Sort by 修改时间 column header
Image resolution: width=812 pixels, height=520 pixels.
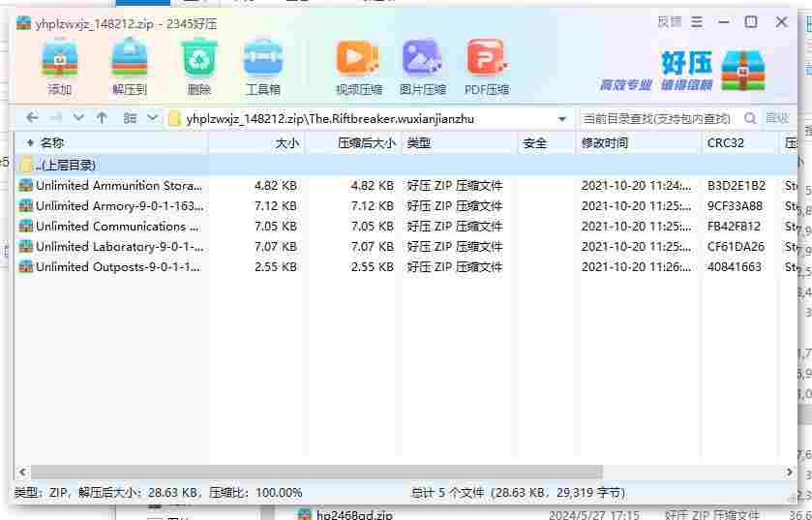click(x=639, y=143)
